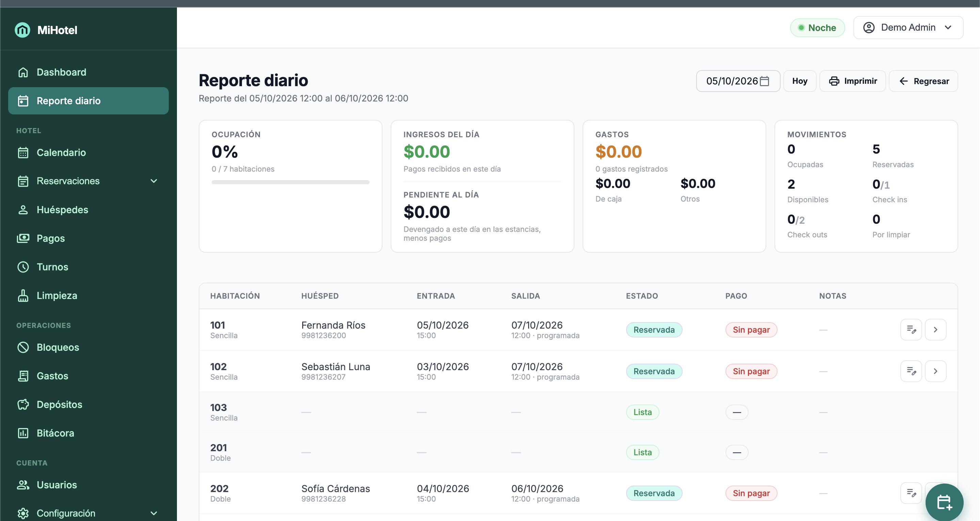980x521 pixels.
Task: Open details chevron for room 102
Action: [935, 371]
